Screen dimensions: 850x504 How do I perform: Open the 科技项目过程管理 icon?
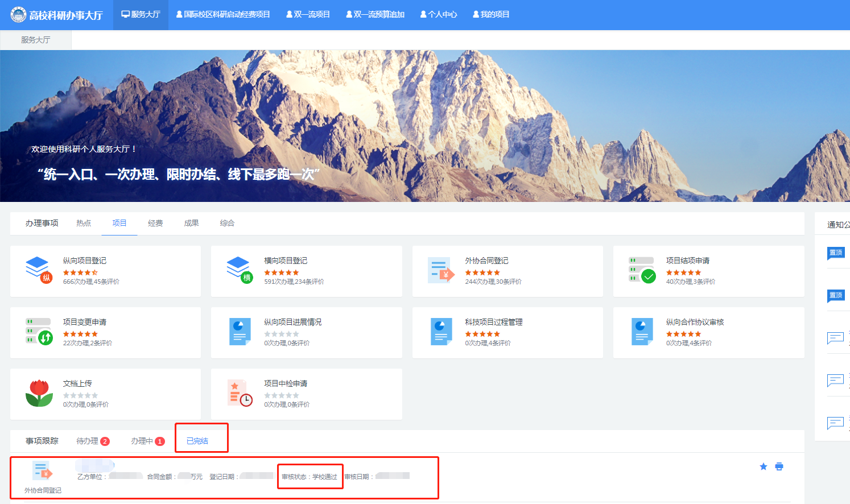click(x=441, y=331)
